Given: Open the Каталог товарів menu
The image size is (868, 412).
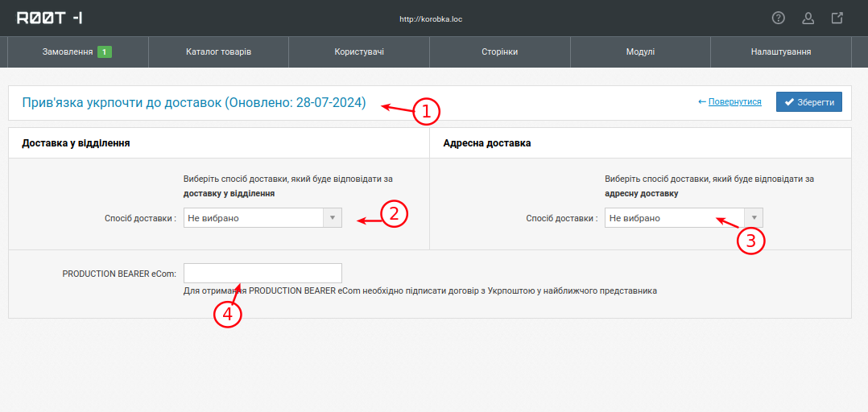Looking at the screenshot, I should tap(219, 52).
